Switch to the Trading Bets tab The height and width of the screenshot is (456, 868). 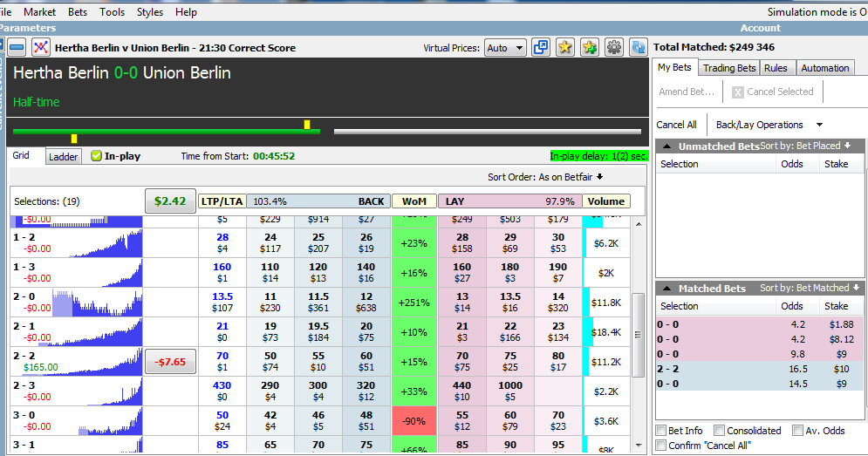(729, 68)
